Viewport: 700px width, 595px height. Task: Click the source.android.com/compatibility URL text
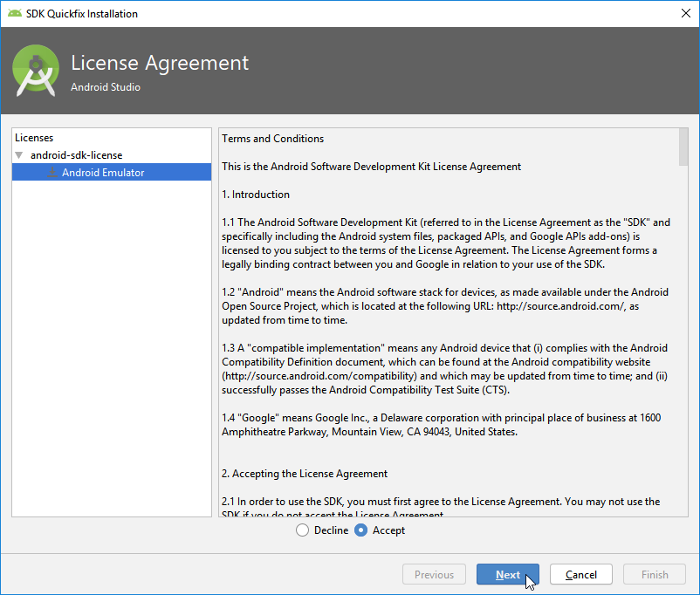pos(294,376)
